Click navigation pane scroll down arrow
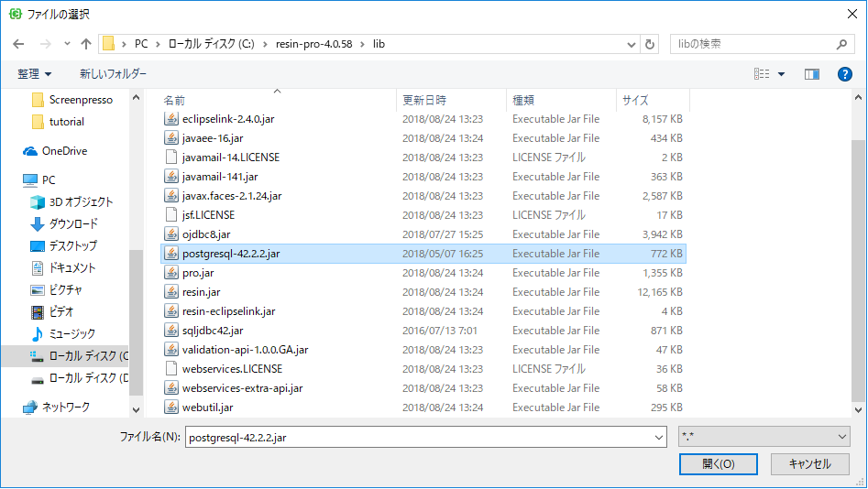This screenshot has height=489, width=868. point(137,410)
